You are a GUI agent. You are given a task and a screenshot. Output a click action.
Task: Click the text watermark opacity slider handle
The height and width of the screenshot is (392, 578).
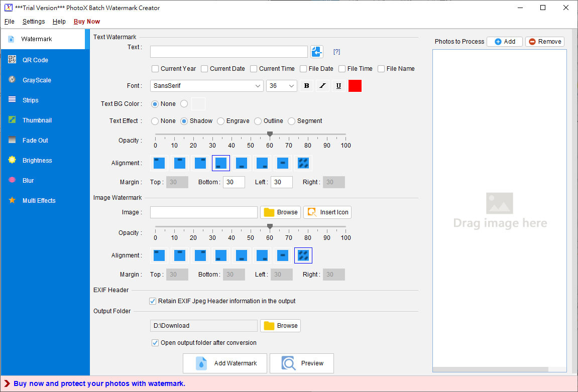coord(270,134)
